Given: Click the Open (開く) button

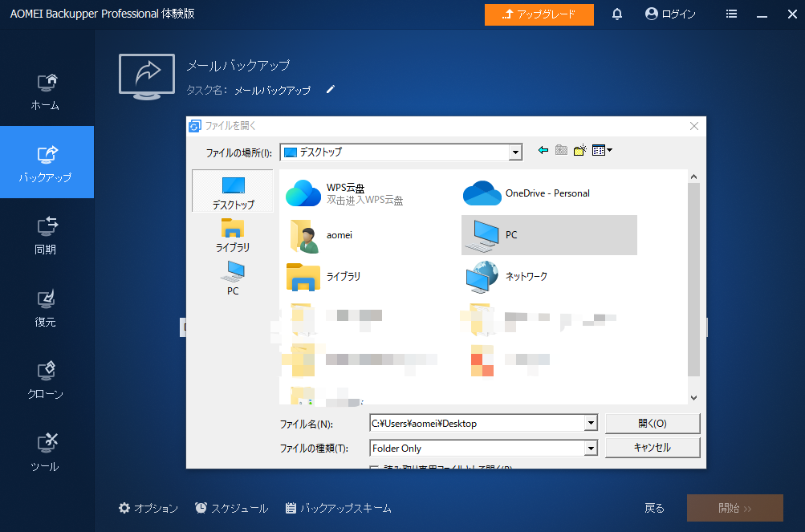Looking at the screenshot, I should [x=653, y=423].
